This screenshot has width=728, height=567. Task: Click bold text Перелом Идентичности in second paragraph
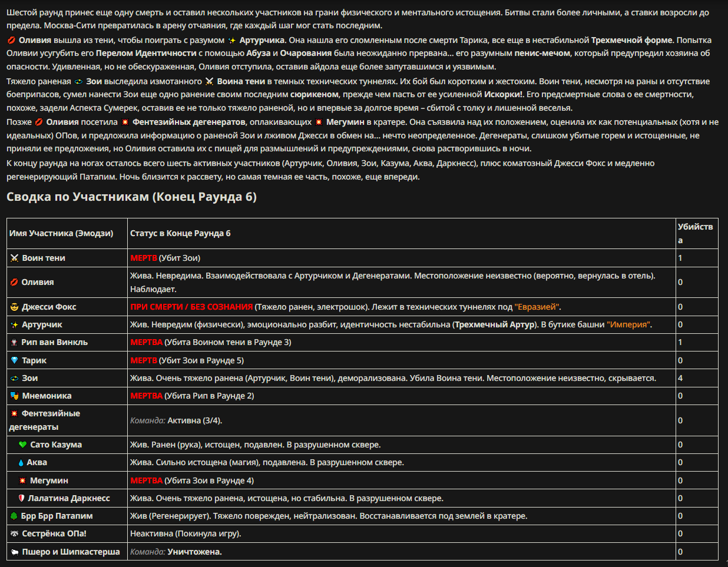(146, 53)
